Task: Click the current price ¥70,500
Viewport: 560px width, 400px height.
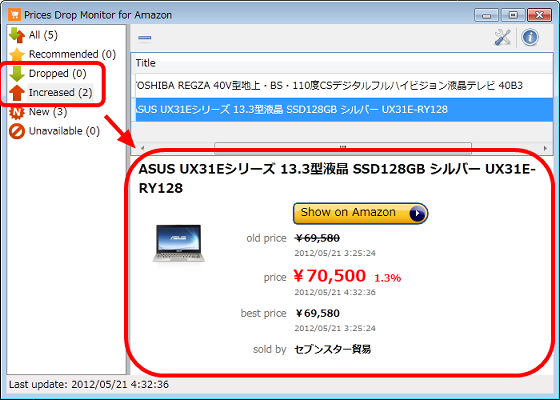Action: point(329,276)
